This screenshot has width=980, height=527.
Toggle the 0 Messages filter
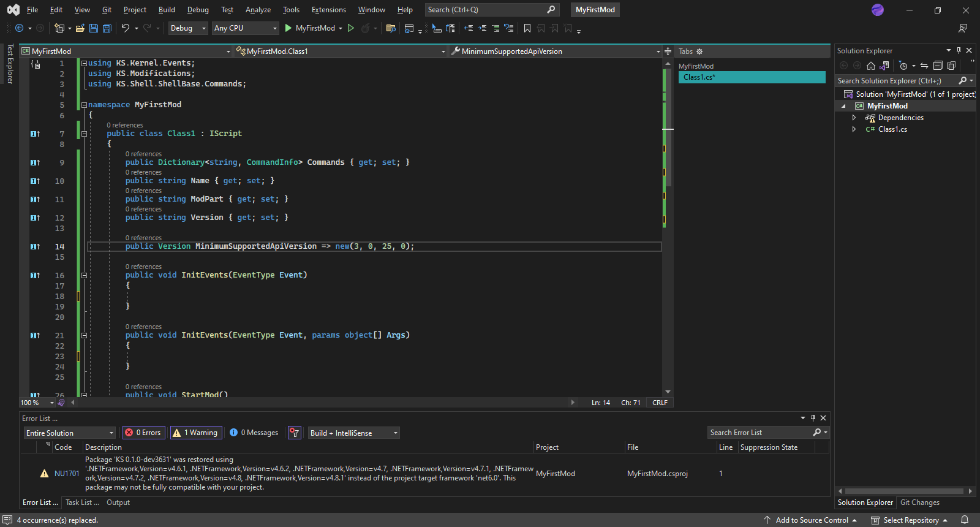254,433
